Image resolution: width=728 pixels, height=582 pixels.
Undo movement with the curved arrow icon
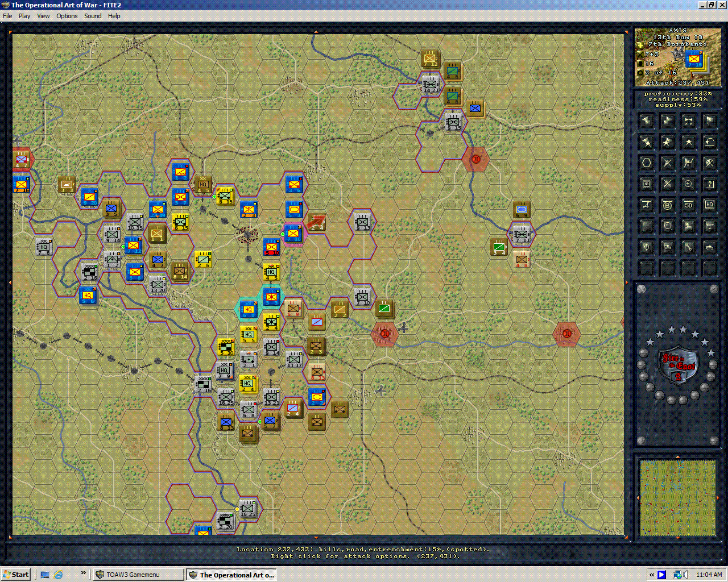(x=709, y=142)
